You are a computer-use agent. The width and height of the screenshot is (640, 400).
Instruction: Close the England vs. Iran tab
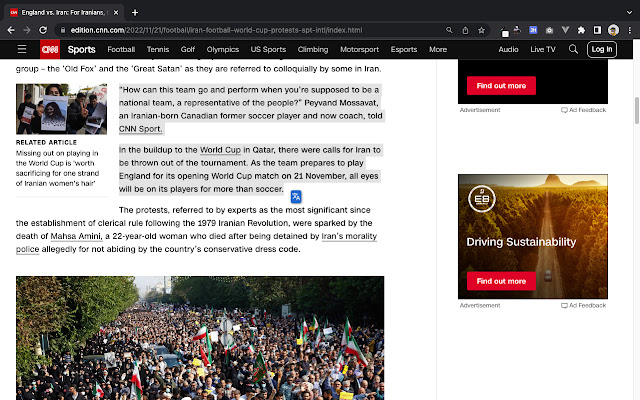click(116, 13)
